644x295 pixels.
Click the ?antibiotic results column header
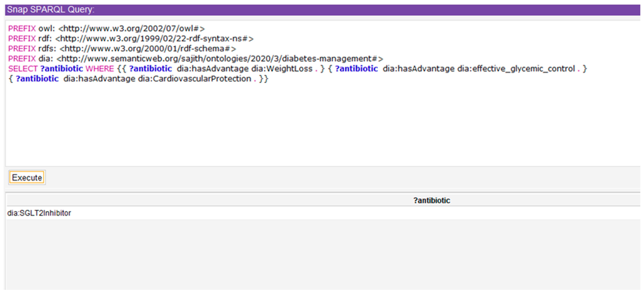431,200
